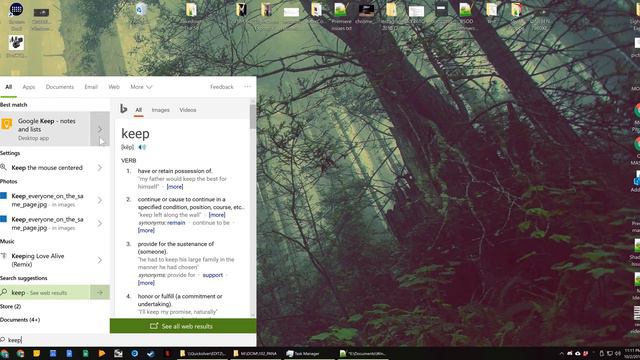Open the orange play-arrow taskbar icon
Image resolution: width=640 pixels, height=360 pixels.
point(102,353)
